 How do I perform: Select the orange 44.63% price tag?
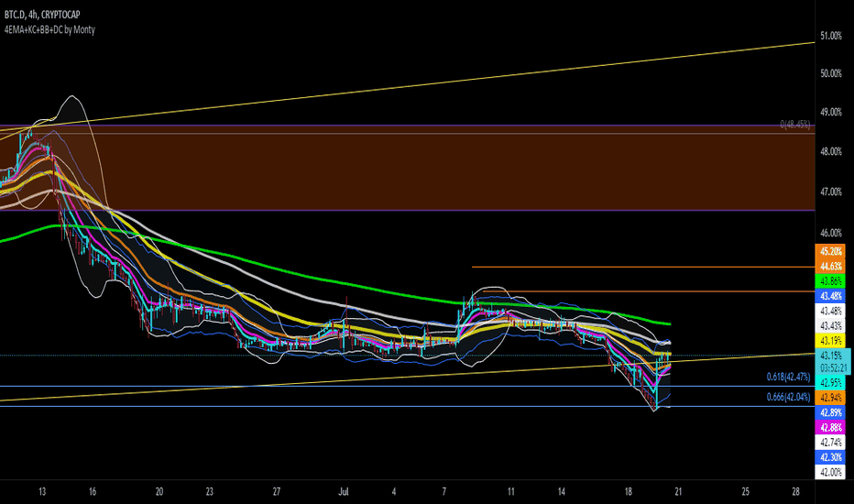830,267
